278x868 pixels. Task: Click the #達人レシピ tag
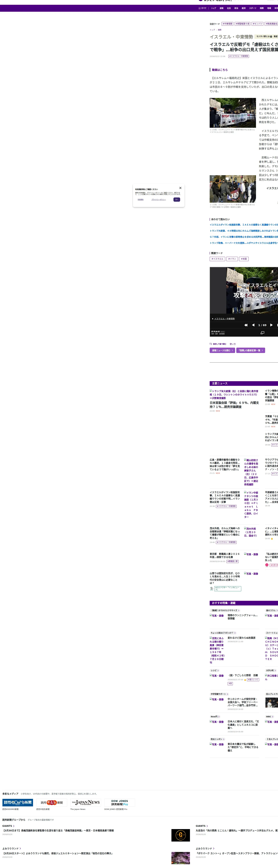pyautogui.click(x=253, y=680)
